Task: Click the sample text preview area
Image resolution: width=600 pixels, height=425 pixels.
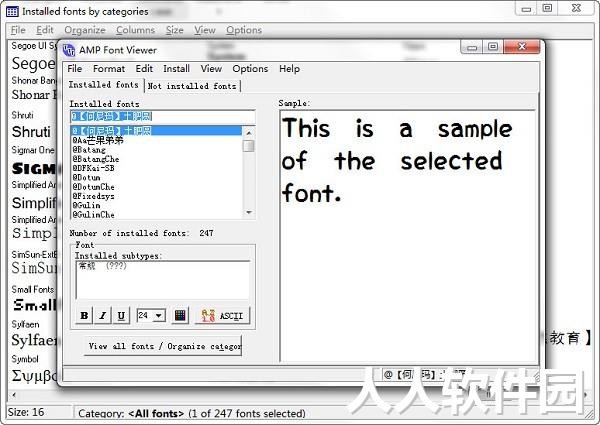Action: (x=408, y=236)
